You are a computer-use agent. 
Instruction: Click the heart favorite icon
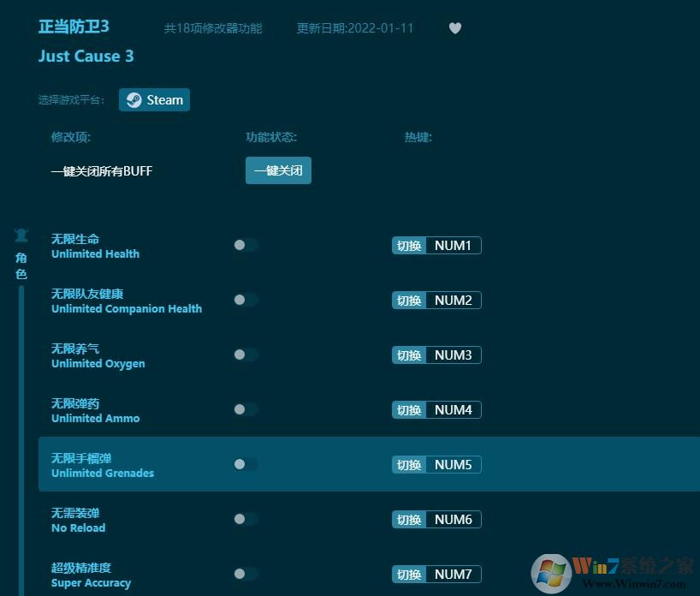pyautogui.click(x=454, y=27)
